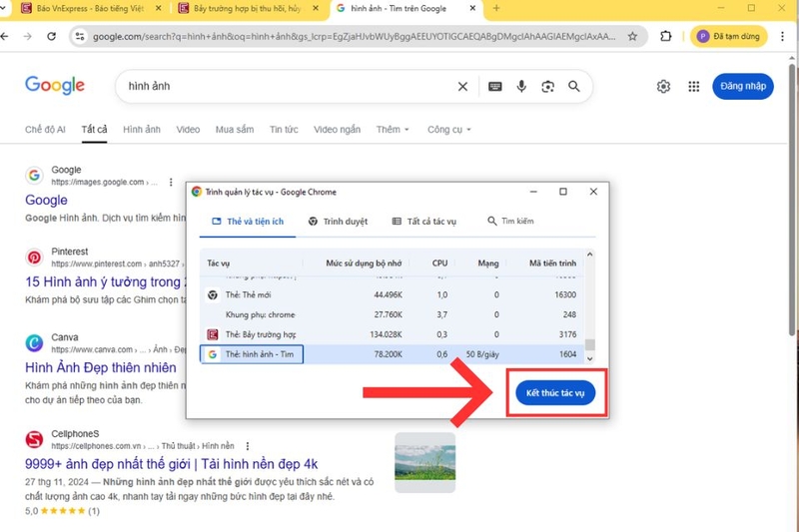The width and height of the screenshot is (799, 532).
Task: Click the address bar URL
Action: click(355, 36)
